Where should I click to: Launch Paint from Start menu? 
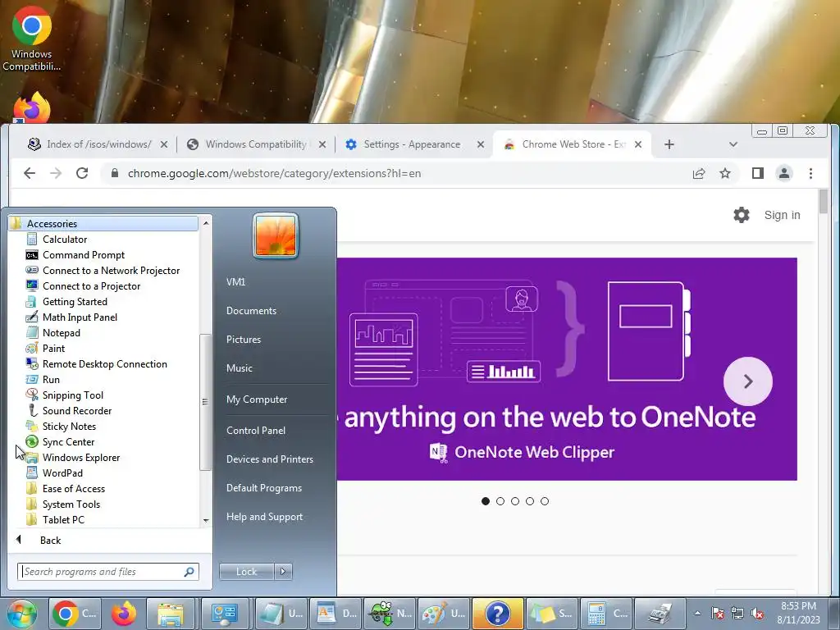(53, 348)
